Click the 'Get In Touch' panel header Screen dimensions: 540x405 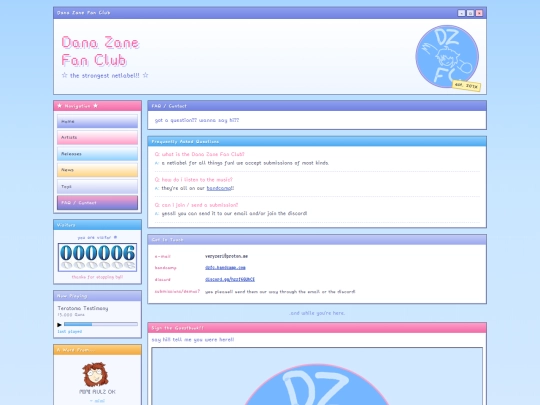click(317, 240)
